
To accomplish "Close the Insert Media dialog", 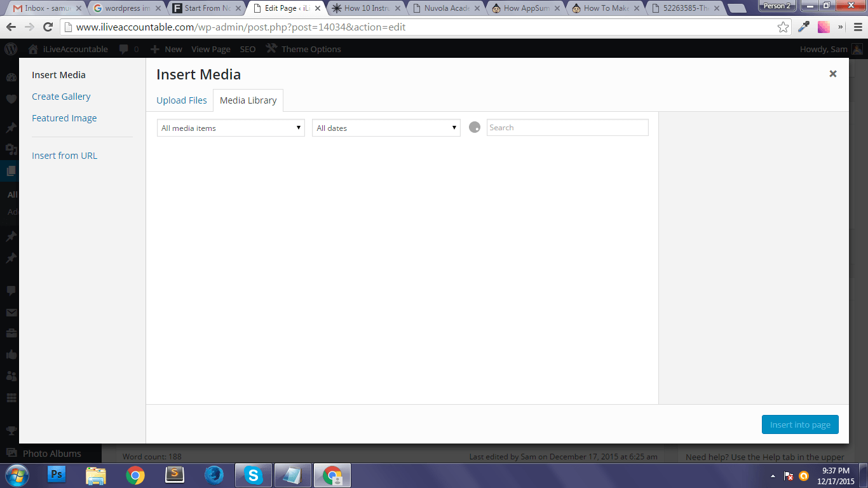I will click(x=832, y=74).
